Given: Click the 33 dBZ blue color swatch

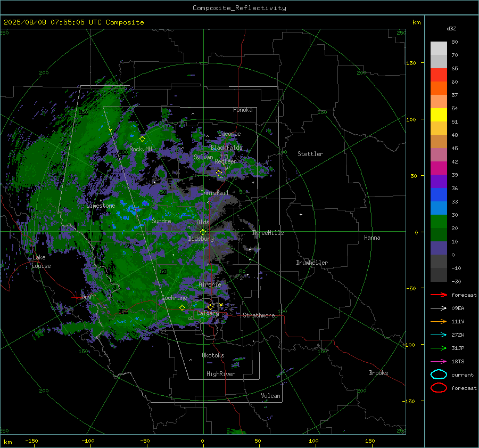Looking at the screenshot, I should coord(439,208).
